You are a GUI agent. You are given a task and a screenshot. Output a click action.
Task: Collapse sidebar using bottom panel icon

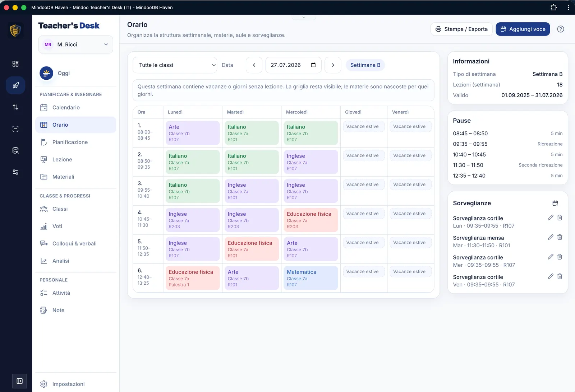point(20,381)
